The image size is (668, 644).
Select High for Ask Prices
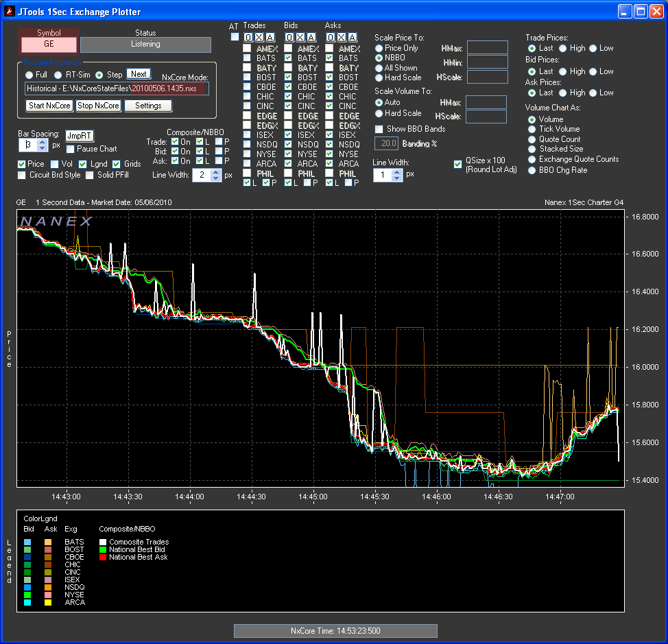click(x=563, y=93)
